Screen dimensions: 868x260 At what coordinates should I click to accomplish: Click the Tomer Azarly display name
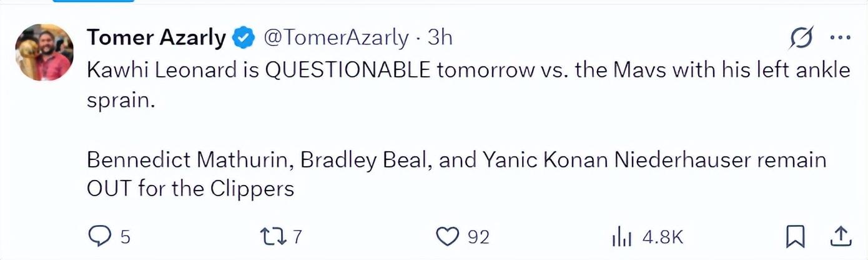(156, 38)
